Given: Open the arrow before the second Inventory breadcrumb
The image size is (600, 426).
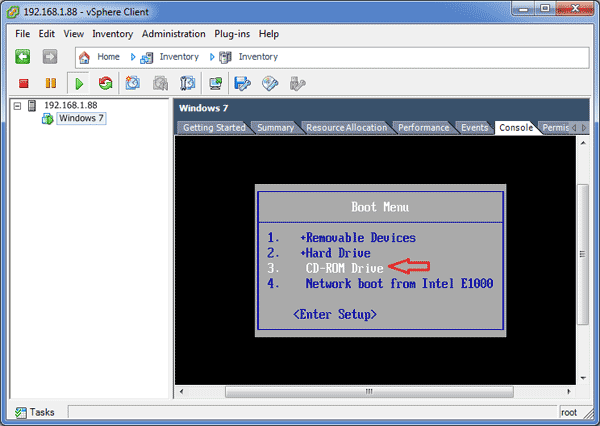Looking at the screenshot, I should pos(212,57).
